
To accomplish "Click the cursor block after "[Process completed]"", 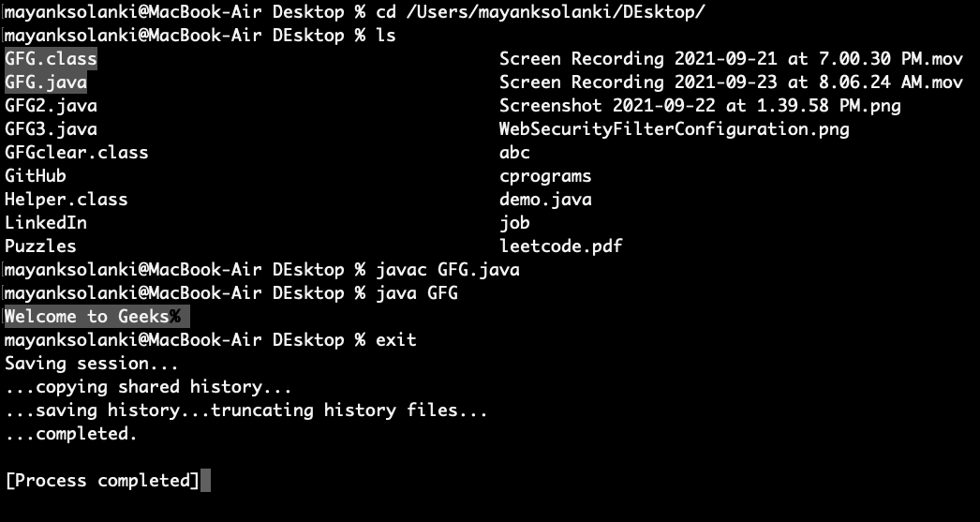I will pos(205,481).
